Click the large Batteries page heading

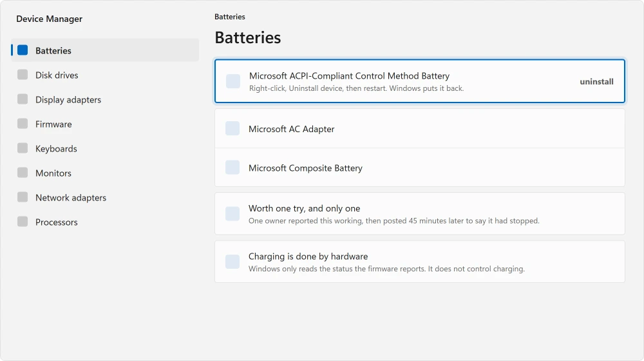248,37
